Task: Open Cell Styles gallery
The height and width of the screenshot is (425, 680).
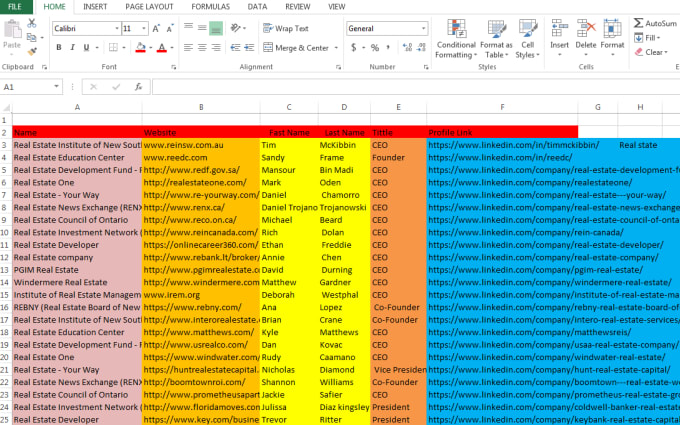Action: point(527,39)
